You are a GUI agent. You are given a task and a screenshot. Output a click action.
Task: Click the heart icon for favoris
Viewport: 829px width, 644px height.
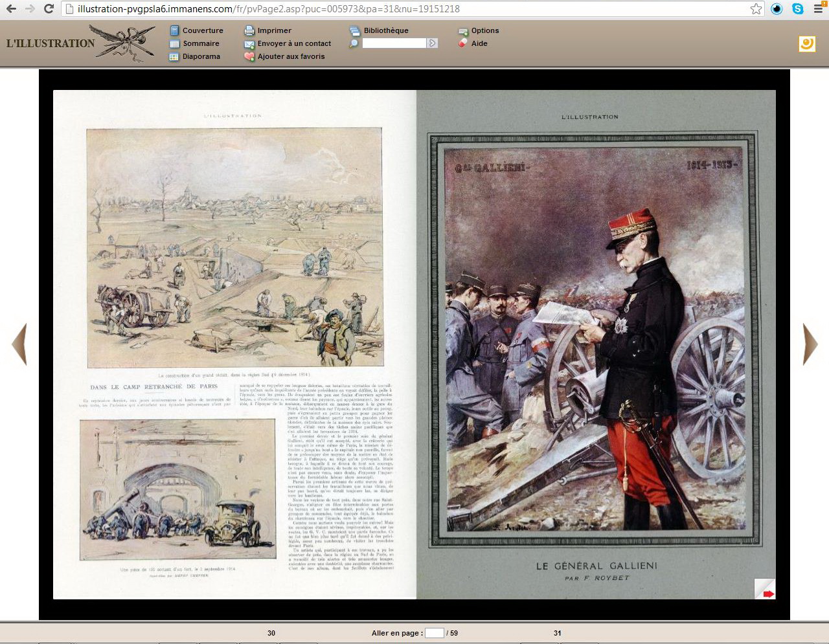tap(249, 57)
